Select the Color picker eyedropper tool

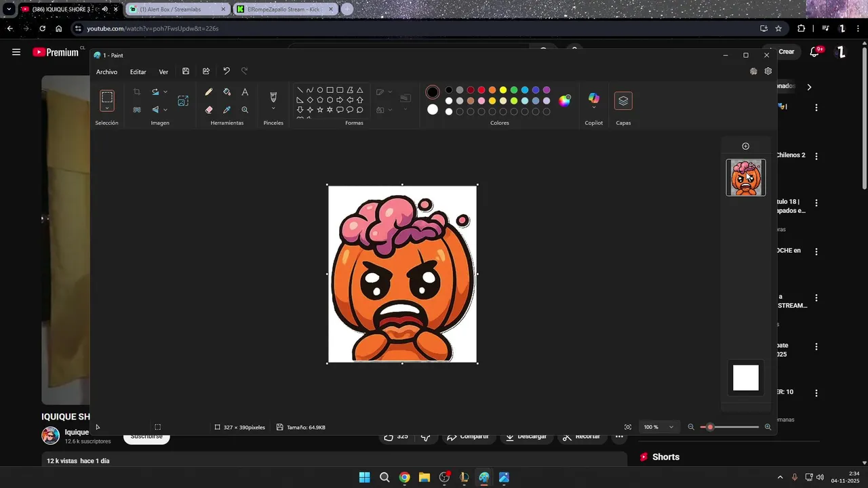coord(227,110)
